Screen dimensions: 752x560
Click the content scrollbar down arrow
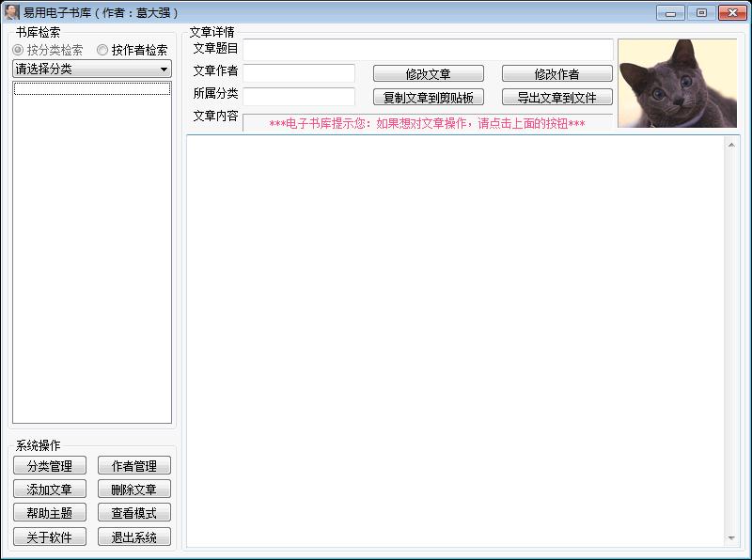pos(731,538)
